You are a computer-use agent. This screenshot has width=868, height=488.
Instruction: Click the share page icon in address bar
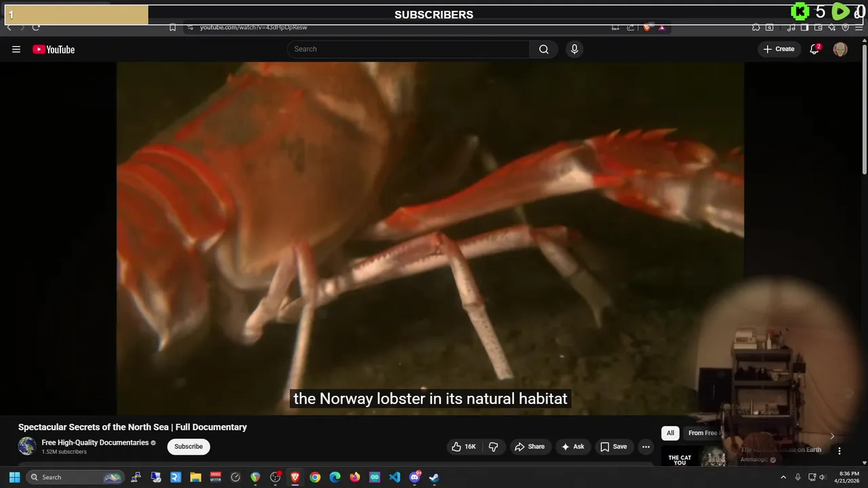631,27
